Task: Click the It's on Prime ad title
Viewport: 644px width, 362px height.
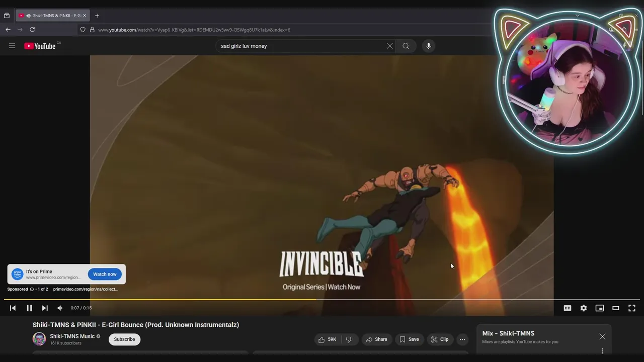Action: click(x=39, y=271)
